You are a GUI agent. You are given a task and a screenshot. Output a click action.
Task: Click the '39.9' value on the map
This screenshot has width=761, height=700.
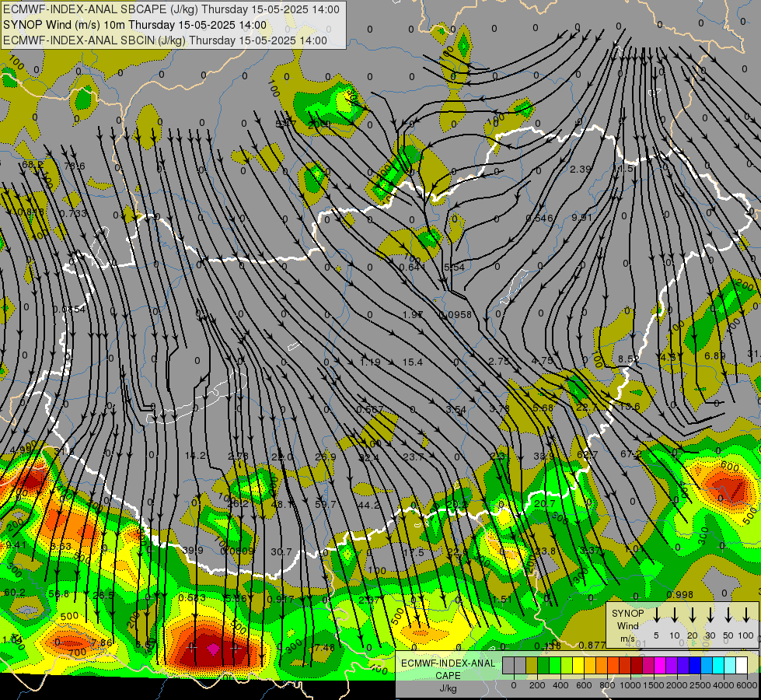[193, 550]
